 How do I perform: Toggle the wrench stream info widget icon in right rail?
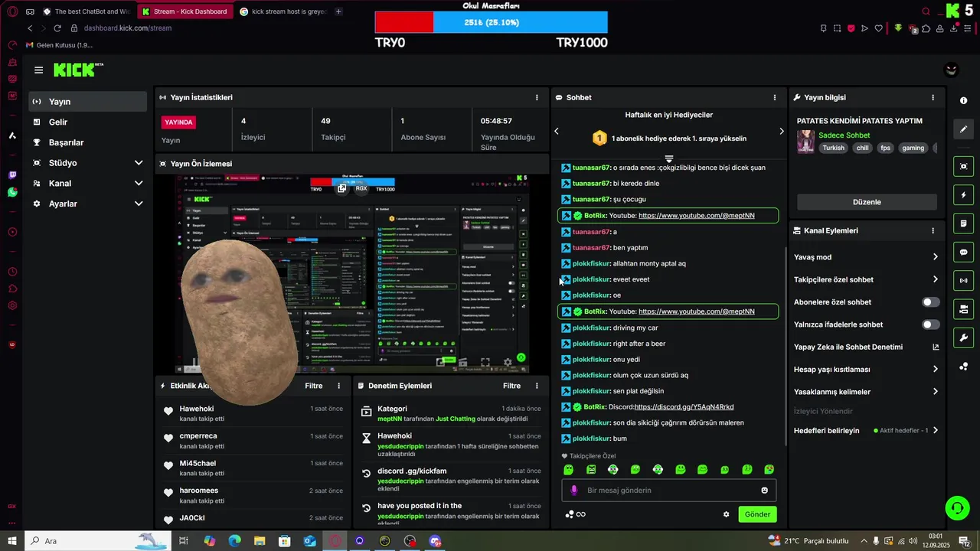coord(963,337)
